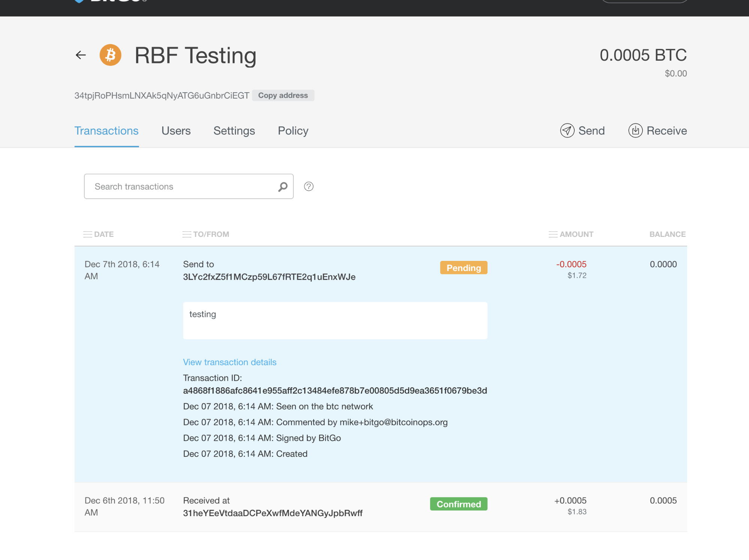Image resolution: width=749 pixels, height=560 pixels.
Task: Click the Pending status badge
Action: tap(464, 268)
